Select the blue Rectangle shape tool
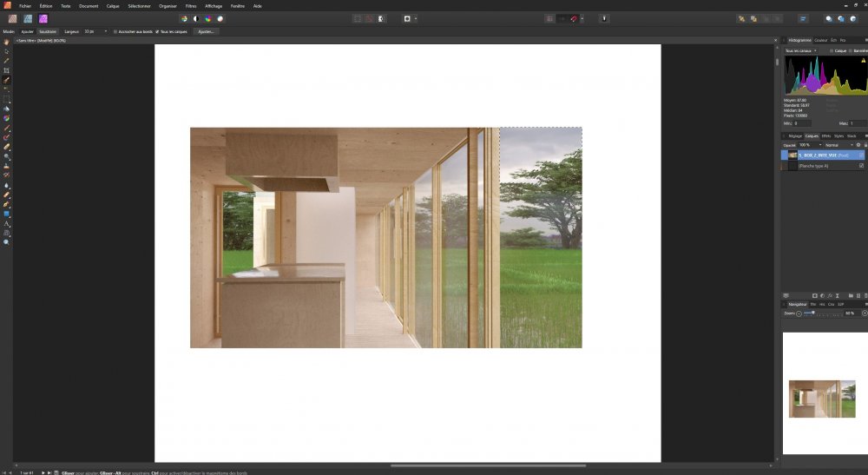Image resolution: width=868 pixels, height=475 pixels. point(7,214)
